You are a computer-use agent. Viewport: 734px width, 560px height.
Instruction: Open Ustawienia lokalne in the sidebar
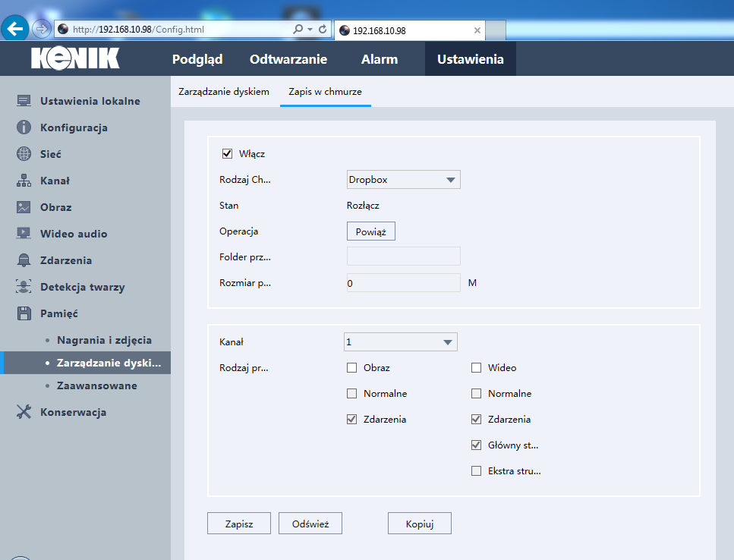[x=24, y=100]
